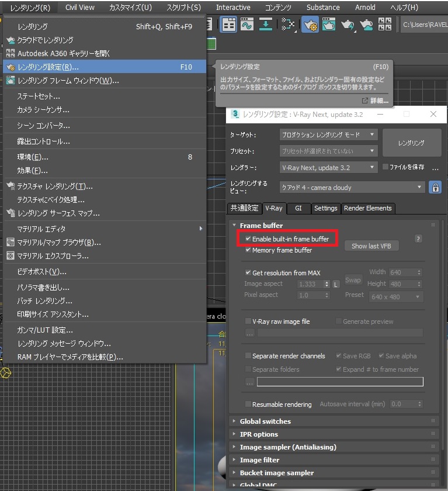
Task: Expand the Bucket image sampler rollout
Action: pyautogui.click(x=234, y=472)
